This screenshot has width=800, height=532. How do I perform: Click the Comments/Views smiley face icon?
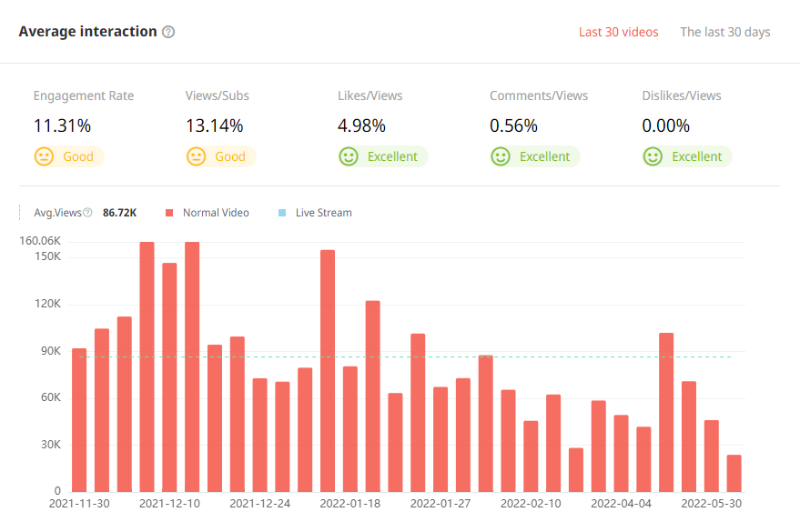click(x=501, y=156)
